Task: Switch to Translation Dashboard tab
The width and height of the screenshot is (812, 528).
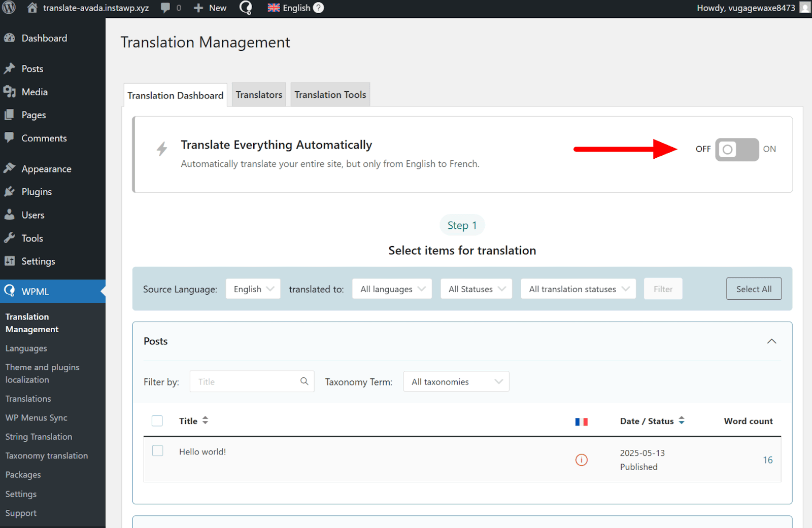Action: tap(176, 95)
